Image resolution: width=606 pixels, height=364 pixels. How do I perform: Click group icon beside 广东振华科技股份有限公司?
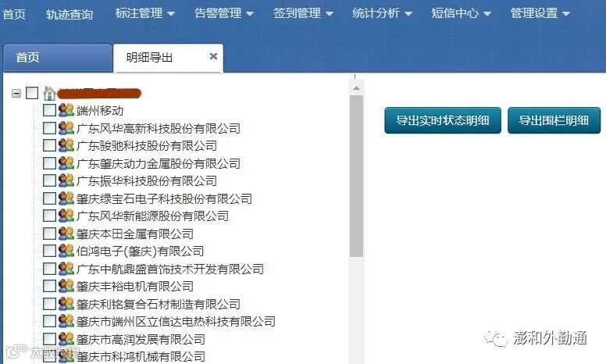click(66, 180)
